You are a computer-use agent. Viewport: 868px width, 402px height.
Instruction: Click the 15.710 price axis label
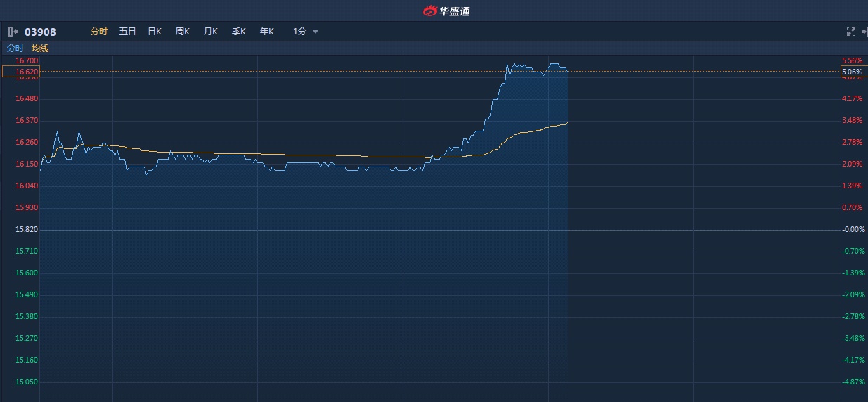click(x=27, y=252)
